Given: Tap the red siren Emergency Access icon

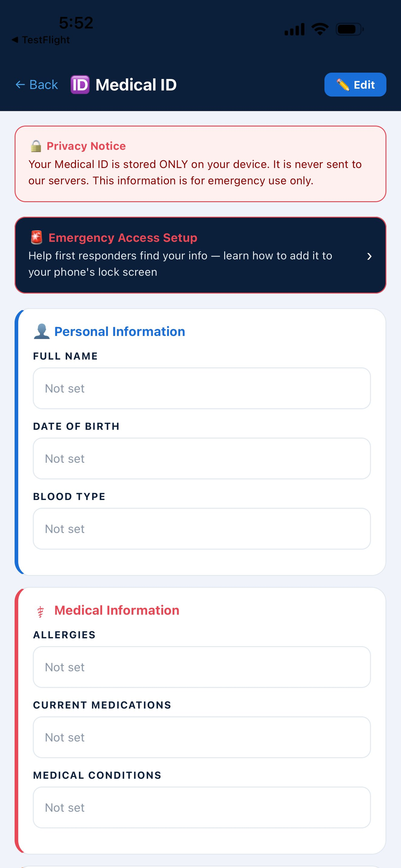Looking at the screenshot, I should coord(37,237).
